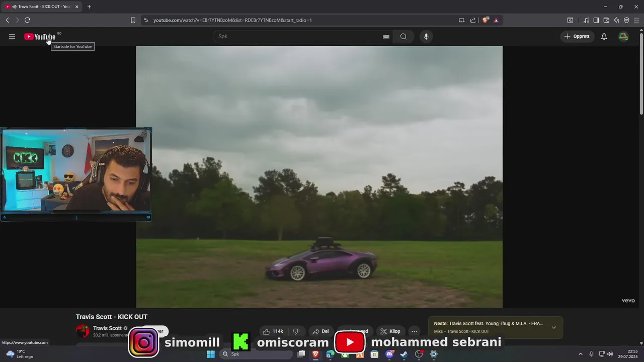Open the Settings gear in taskbar
The width and height of the screenshot is (644, 362).
433,354
